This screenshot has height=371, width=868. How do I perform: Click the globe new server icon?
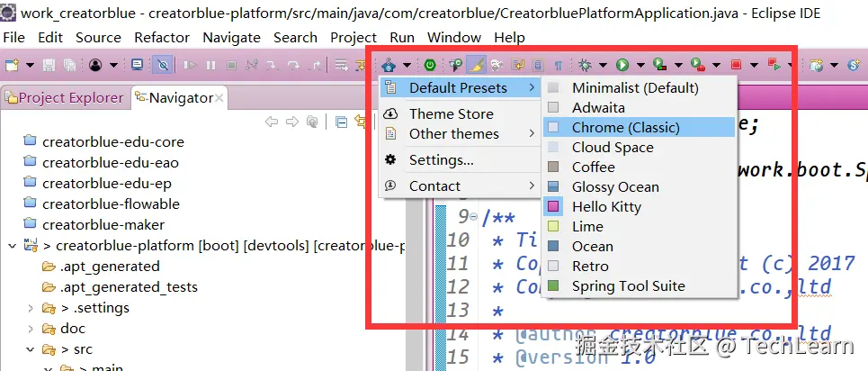point(816,66)
